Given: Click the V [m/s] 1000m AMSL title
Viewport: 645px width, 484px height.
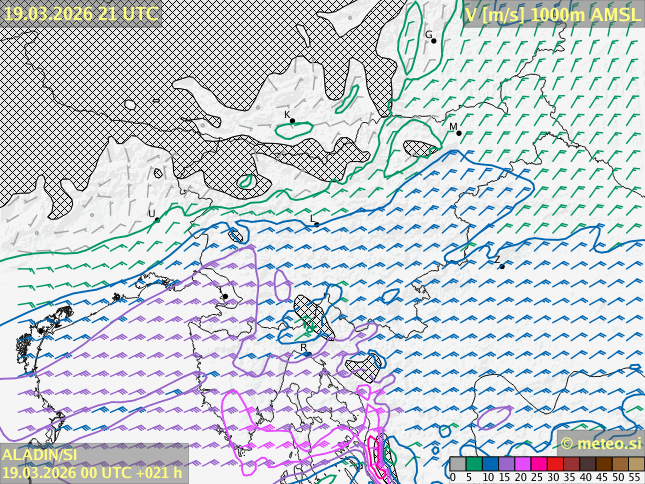Looking at the screenshot, I should click(x=552, y=14).
